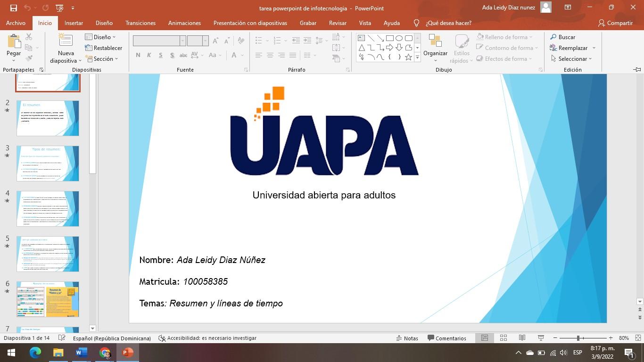Open File Explorer from the taskbar
This screenshot has width=644, height=362.
(58, 352)
